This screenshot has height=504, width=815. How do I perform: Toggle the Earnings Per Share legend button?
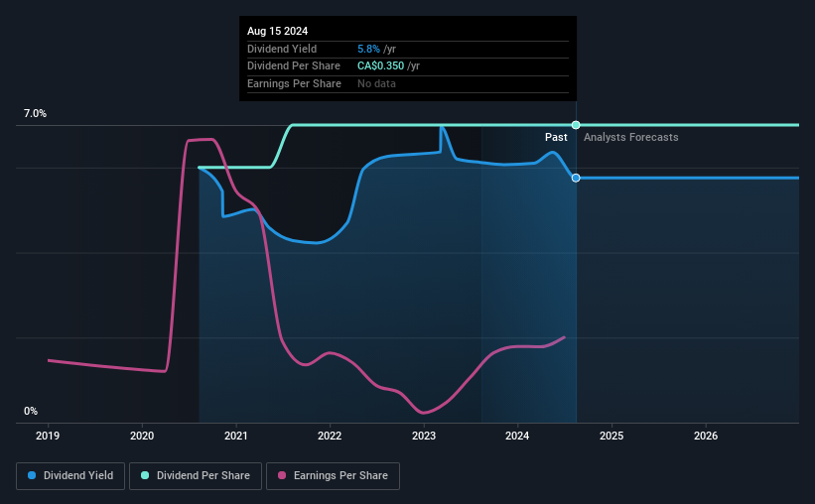point(333,476)
